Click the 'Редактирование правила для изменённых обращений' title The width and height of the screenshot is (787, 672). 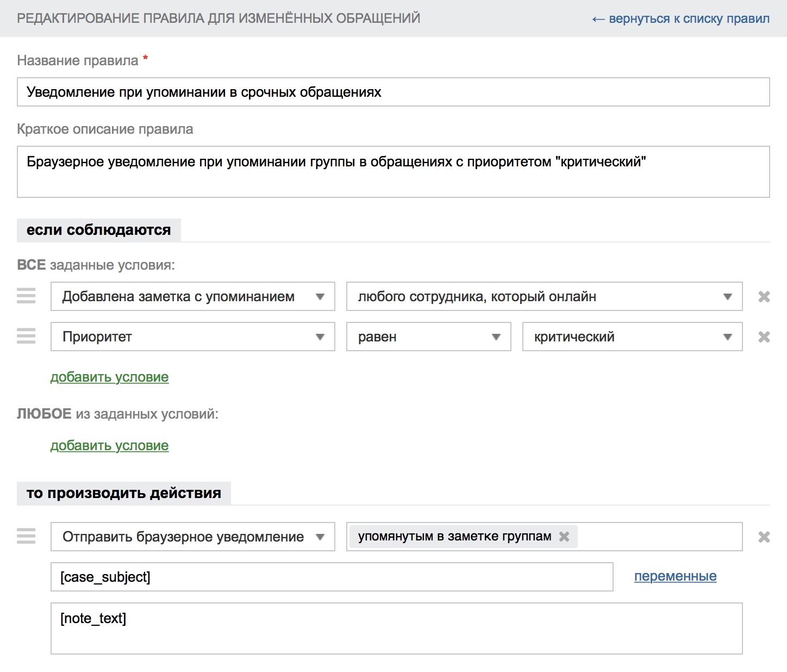pyautogui.click(x=218, y=18)
